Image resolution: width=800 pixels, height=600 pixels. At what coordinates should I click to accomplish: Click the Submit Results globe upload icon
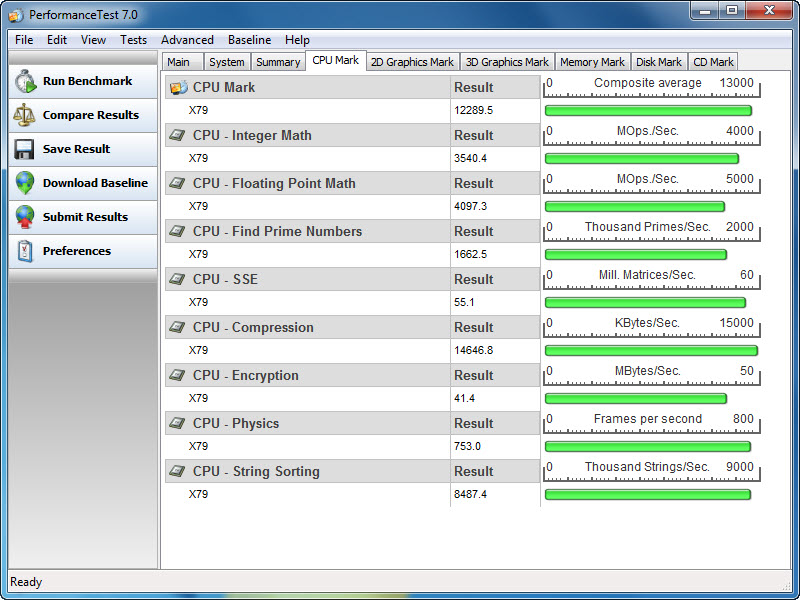(24, 217)
